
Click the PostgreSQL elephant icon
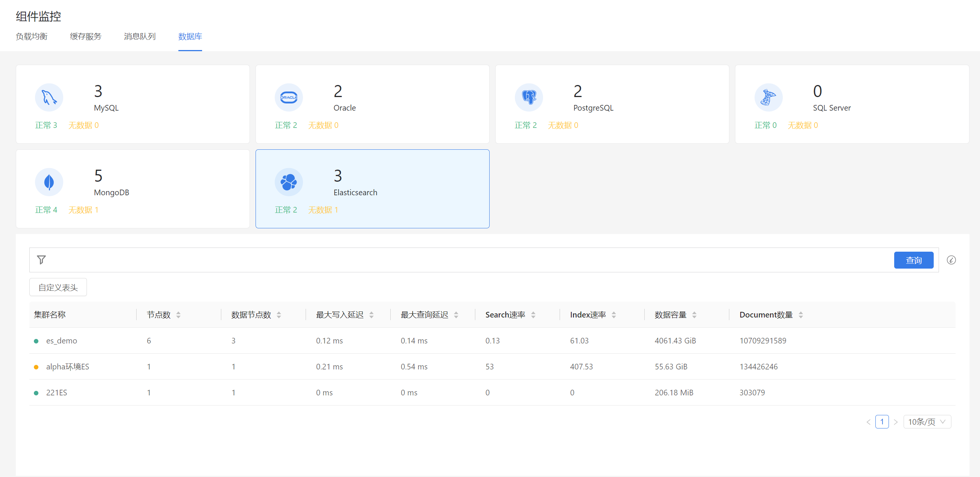(x=529, y=97)
